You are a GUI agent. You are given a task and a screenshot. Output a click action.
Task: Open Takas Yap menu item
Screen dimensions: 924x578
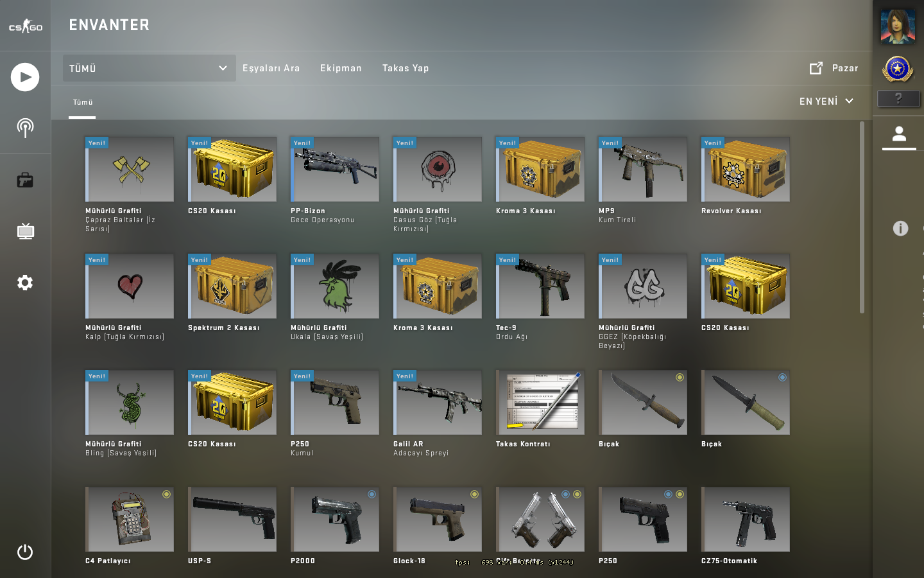(x=406, y=68)
